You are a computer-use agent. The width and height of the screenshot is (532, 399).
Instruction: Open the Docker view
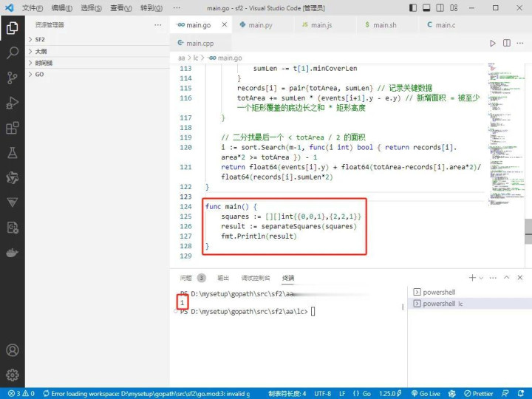click(x=12, y=253)
